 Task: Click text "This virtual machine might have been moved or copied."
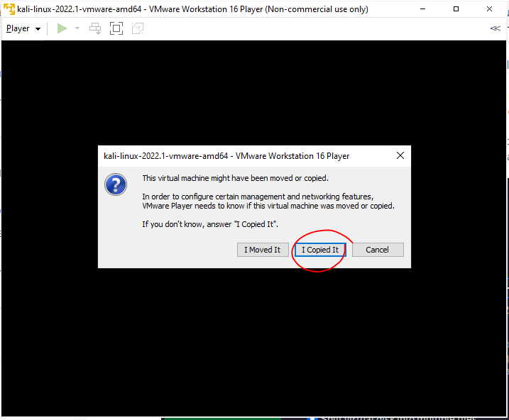[x=236, y=178]
